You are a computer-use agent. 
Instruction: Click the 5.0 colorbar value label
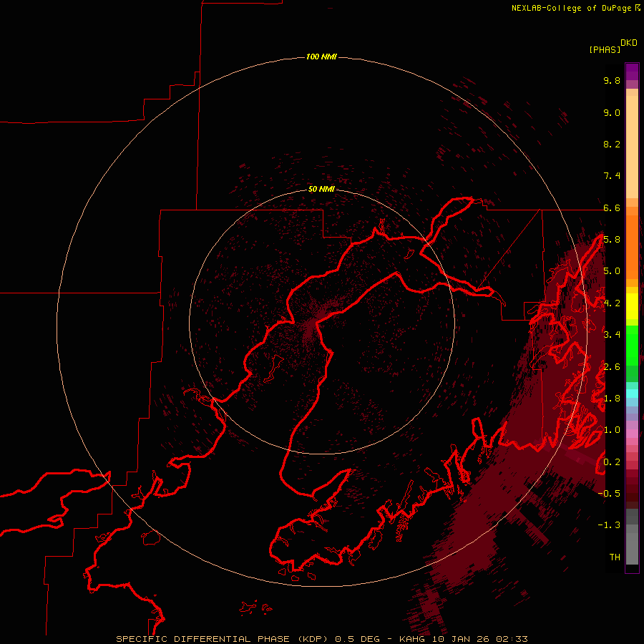pyautogui.click(x=612, y=271)
